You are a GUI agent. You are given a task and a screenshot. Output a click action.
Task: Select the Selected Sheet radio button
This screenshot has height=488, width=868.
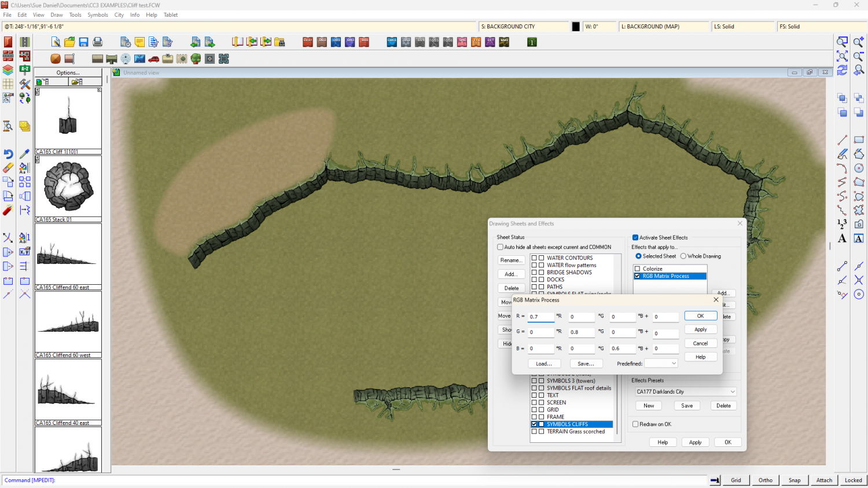pos(638,256)
